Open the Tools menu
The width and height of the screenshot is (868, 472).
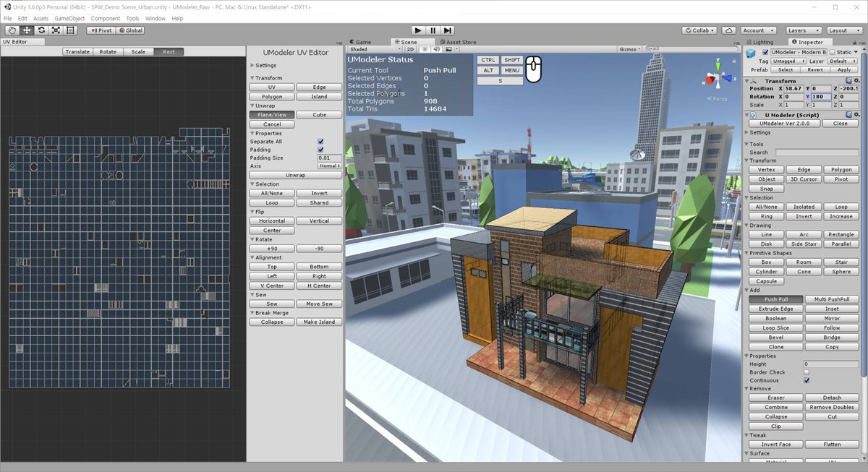pyautogui.click(x=132, y=18)
